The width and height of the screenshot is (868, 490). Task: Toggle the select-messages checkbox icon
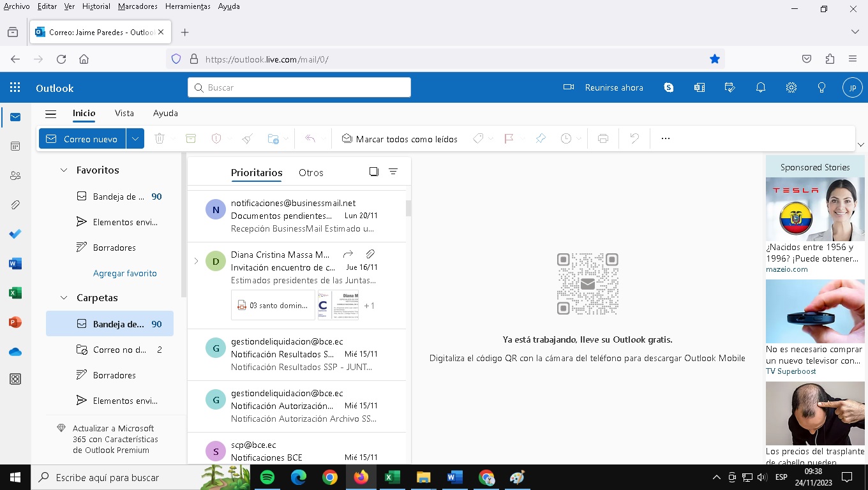coord(374,172)
